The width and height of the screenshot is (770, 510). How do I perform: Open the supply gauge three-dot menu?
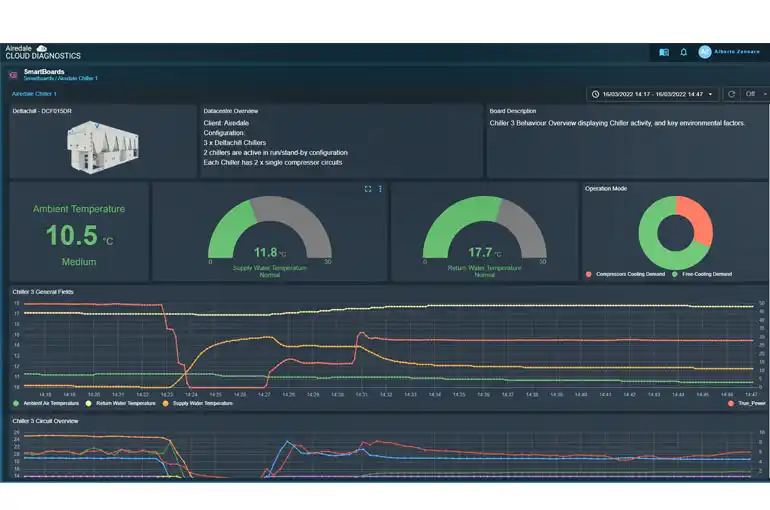pyautogui.click(x=380, y=188)
